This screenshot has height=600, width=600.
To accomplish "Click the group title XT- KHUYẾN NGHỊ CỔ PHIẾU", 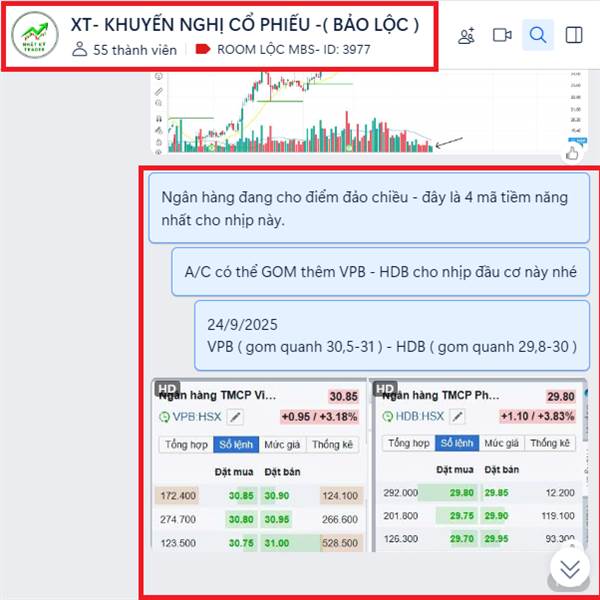I will click(x=245, y=25).
